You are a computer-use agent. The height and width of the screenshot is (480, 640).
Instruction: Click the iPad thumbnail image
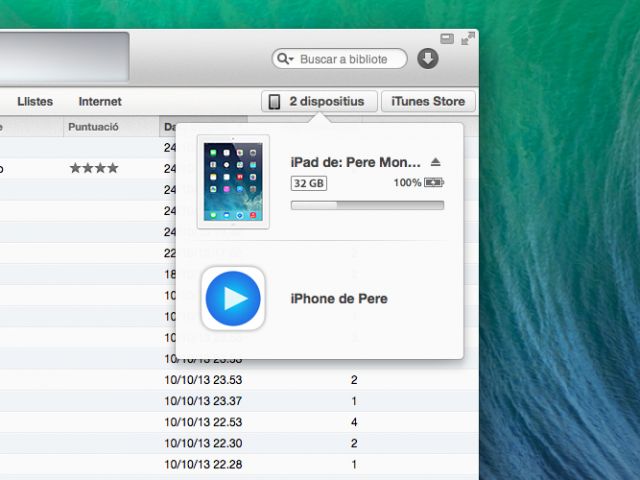pos(233,182)
